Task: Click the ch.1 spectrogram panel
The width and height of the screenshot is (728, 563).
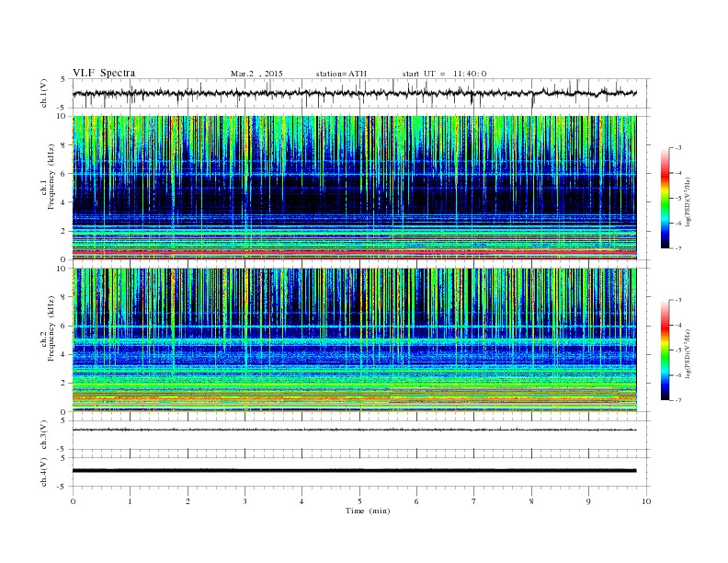Action: pos(354,188)
